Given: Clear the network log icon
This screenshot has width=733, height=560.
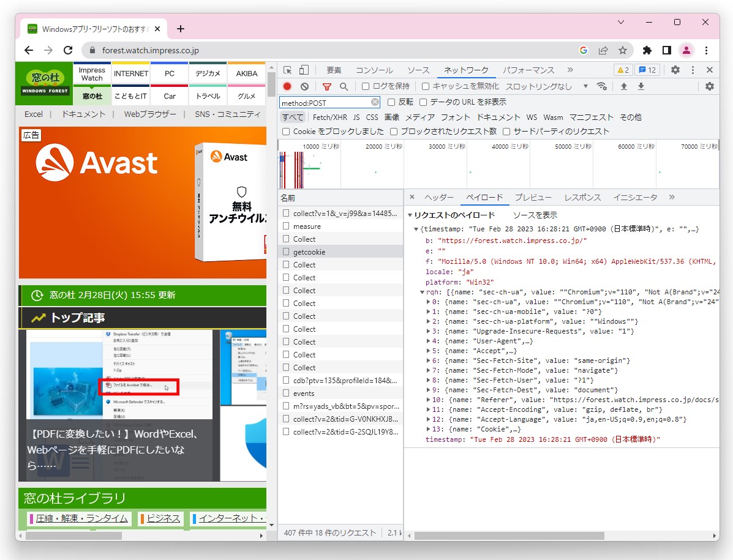Looking at the screenshot, I should (x=305, y=86).
